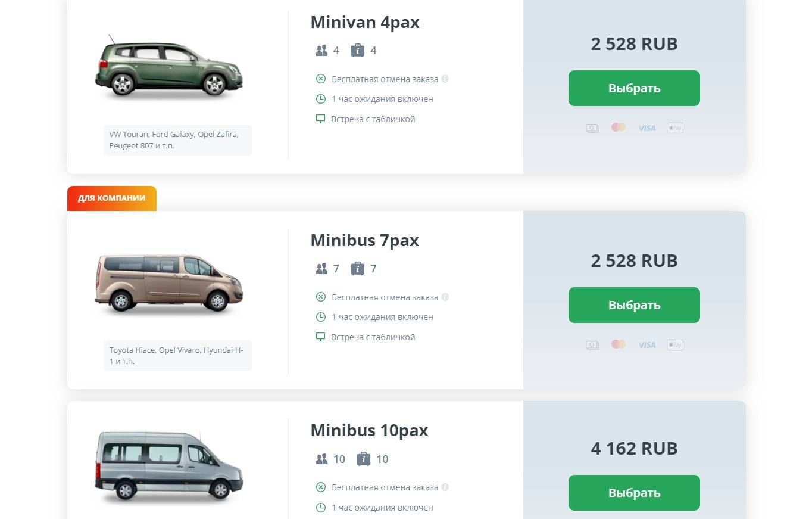Open the Minibus 7pax title
812x519 pixels.
click(x=364, y=240)
